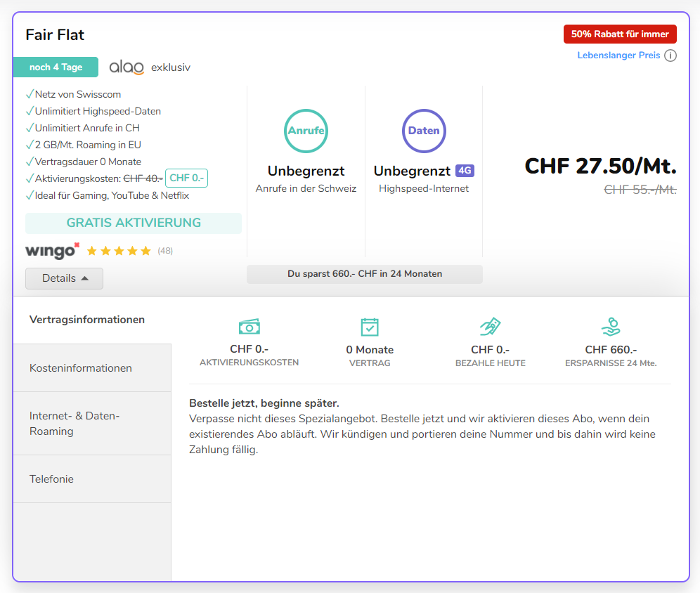This screenshot has height=593, width=700.
Task: Click the five-star rating
Action: pos(119,251)
